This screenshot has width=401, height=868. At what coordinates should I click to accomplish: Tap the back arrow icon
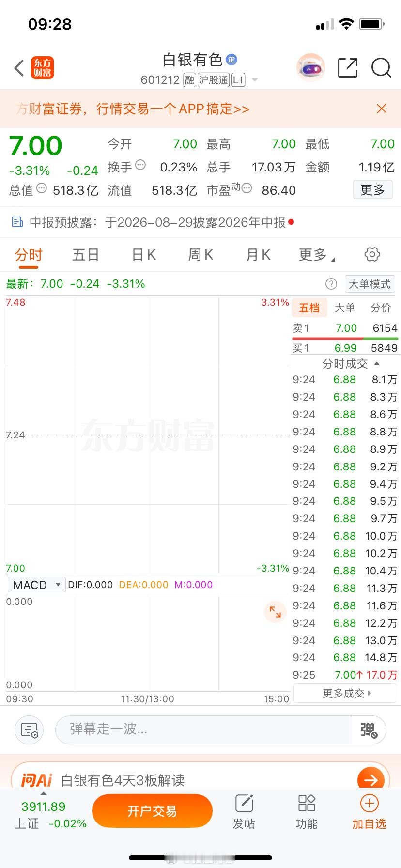[x=19, y=68]
